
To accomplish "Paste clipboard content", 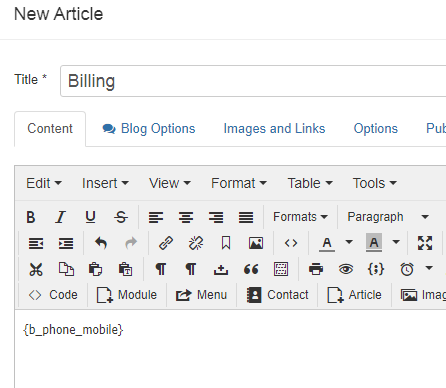I will point(95,269).
